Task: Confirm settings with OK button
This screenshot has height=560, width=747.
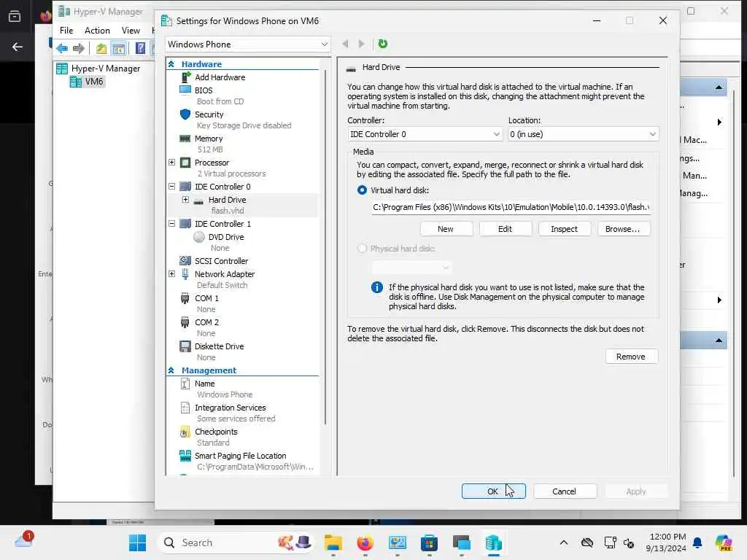Action: pos(493,491)
